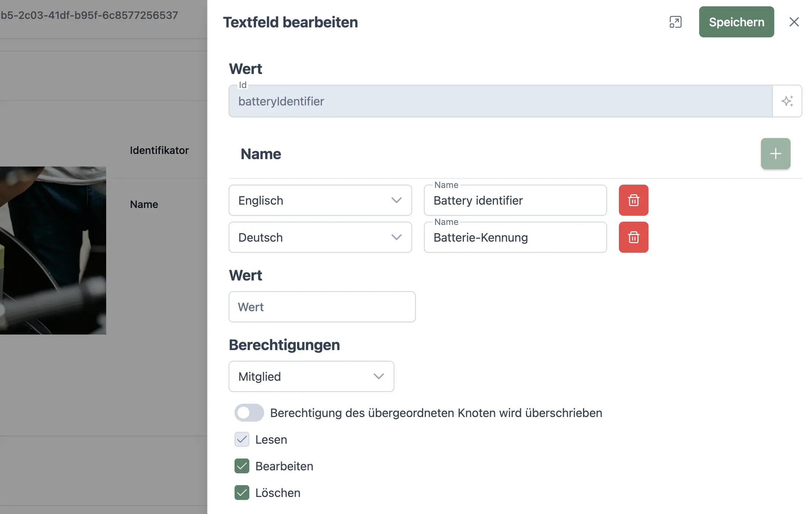812x514 pixels.
Task: Click the expand-to-fullscreen icon in header
Action: (675, 22)
